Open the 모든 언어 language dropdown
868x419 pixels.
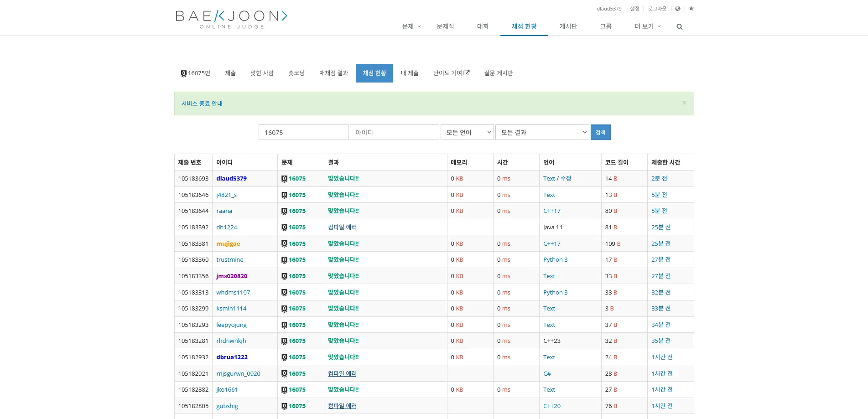point(467,132)
